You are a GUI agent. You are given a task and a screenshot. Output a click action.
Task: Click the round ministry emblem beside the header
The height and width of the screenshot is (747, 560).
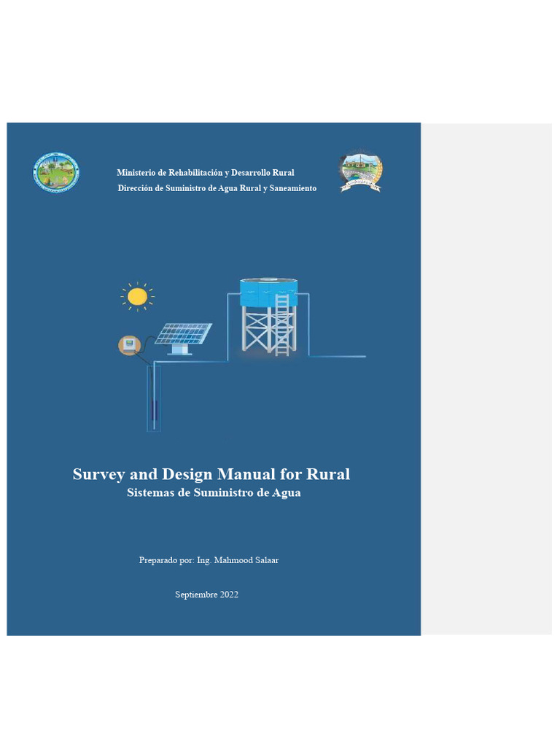click(56, 172)
